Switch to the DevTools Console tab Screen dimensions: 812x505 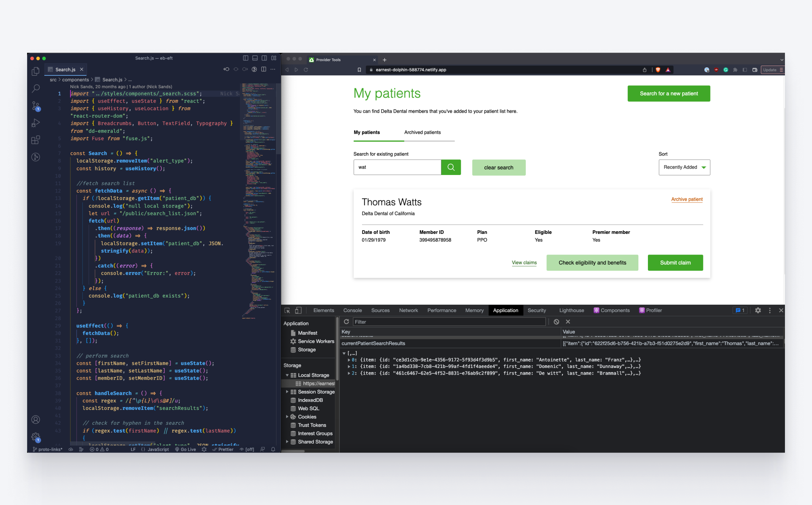tap(353, 310)
